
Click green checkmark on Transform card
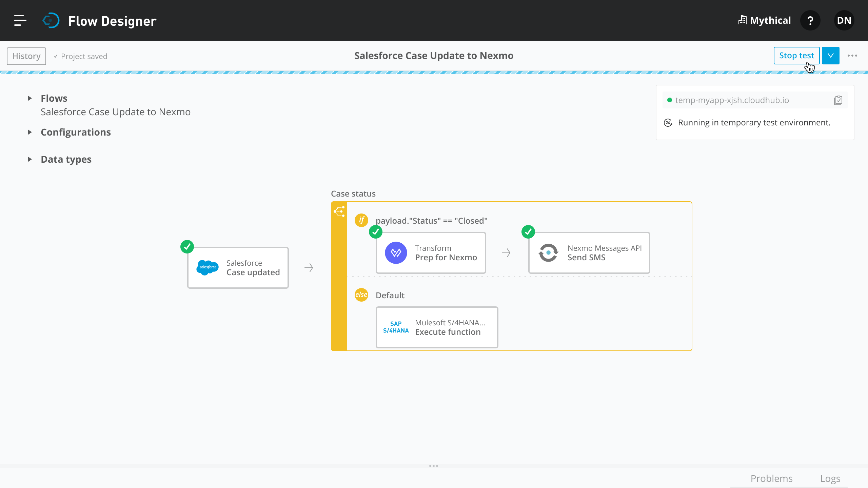point(376,232)
